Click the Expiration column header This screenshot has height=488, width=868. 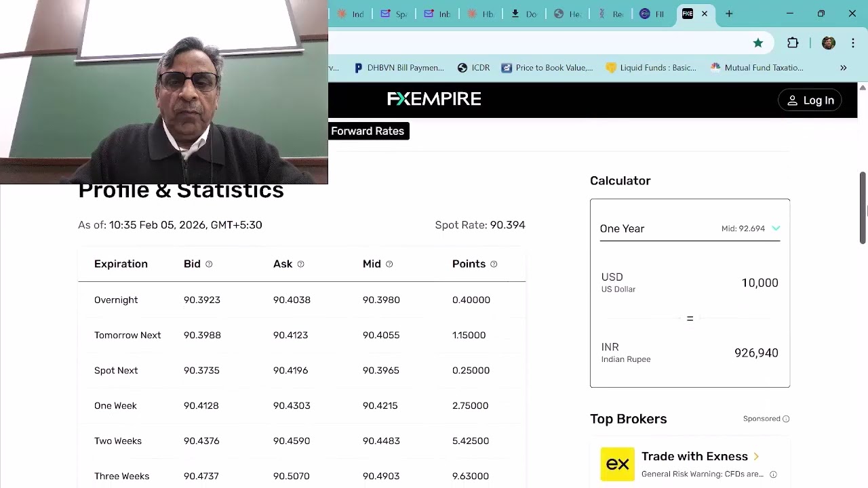click(x=121, y=264)
